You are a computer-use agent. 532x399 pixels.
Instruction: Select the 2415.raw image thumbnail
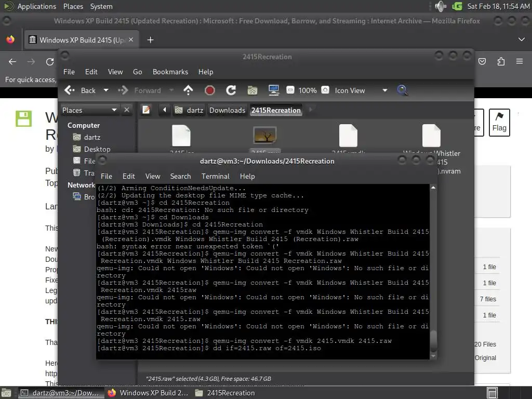coord(265,135)
